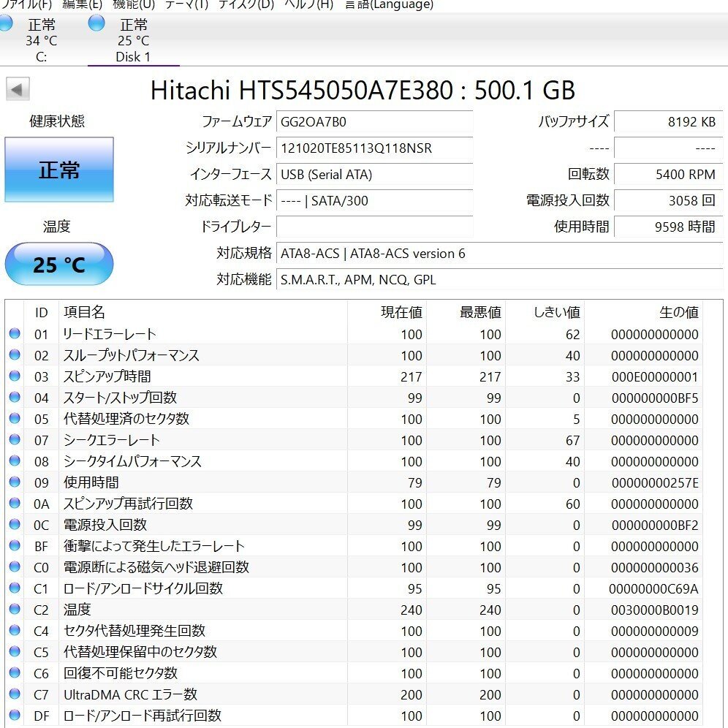The width and height of the screenshot is (728, 728).
Task: Open the ファイル(F) menu
Action: [26, 4]
